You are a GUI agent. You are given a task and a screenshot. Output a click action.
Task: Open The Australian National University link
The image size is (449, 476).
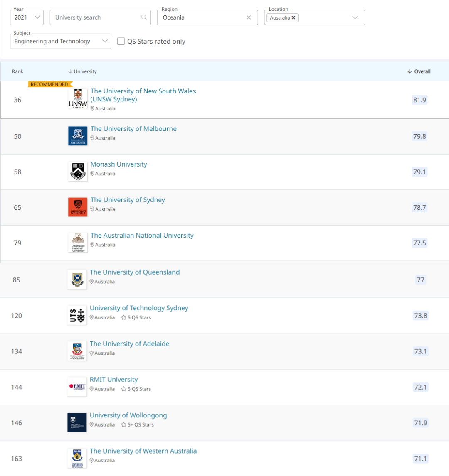142,235
